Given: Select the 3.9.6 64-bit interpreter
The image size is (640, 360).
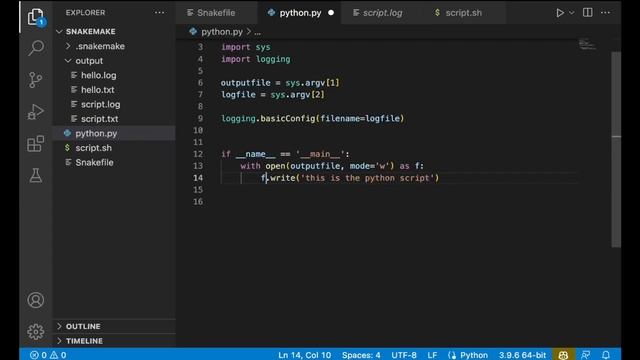Looking at the screenshot, I should 522,355.
